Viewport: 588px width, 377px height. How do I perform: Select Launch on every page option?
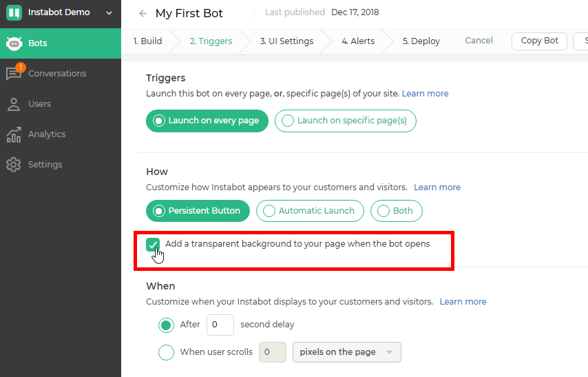(x=207, y=121)
